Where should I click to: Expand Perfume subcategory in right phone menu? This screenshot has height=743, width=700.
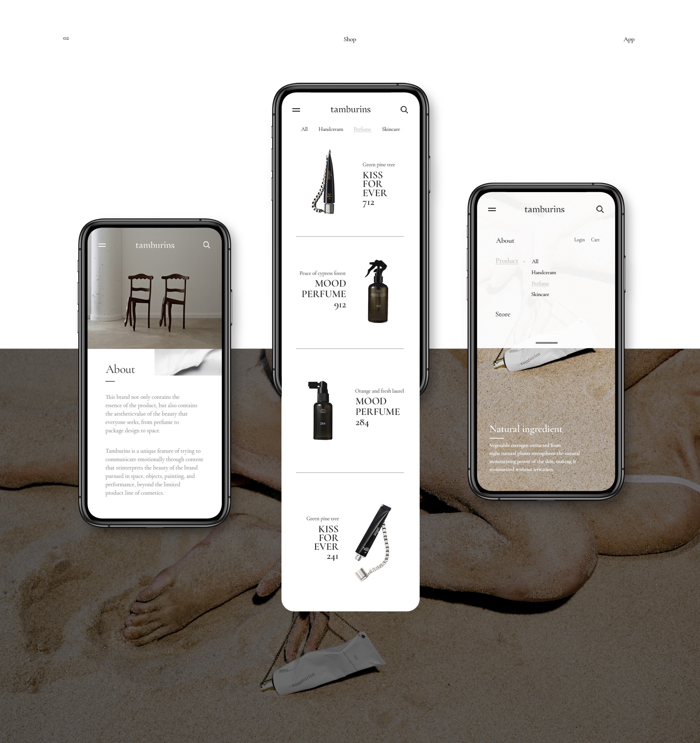pos(540,283)
